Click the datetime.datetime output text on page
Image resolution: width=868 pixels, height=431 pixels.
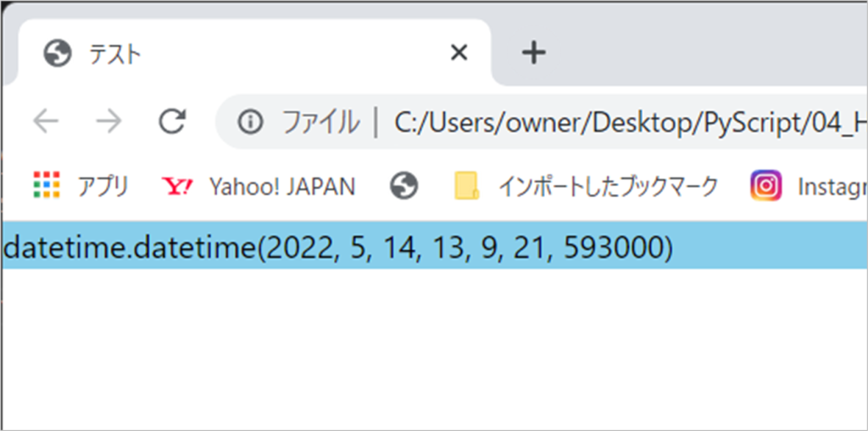[338, 247]
